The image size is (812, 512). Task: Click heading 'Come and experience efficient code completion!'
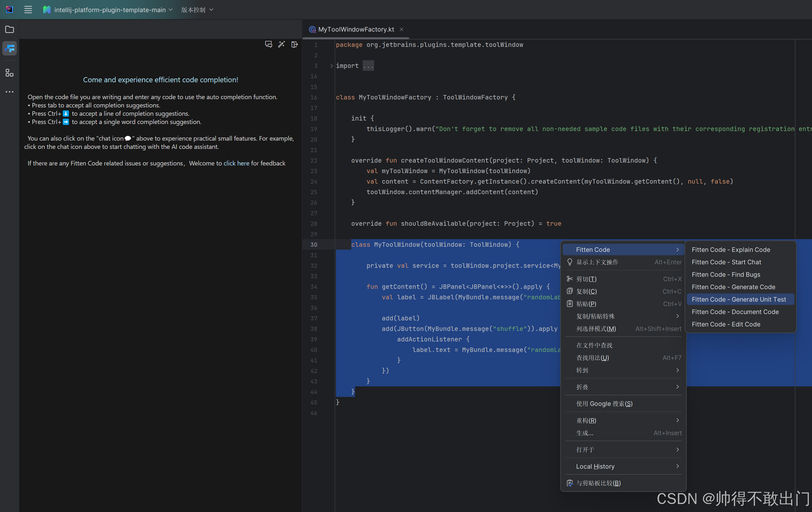point(161,80)
